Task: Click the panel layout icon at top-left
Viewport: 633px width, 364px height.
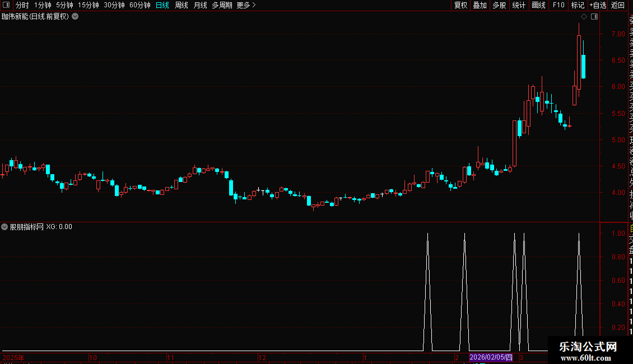Action: click(x=6, y=5)
